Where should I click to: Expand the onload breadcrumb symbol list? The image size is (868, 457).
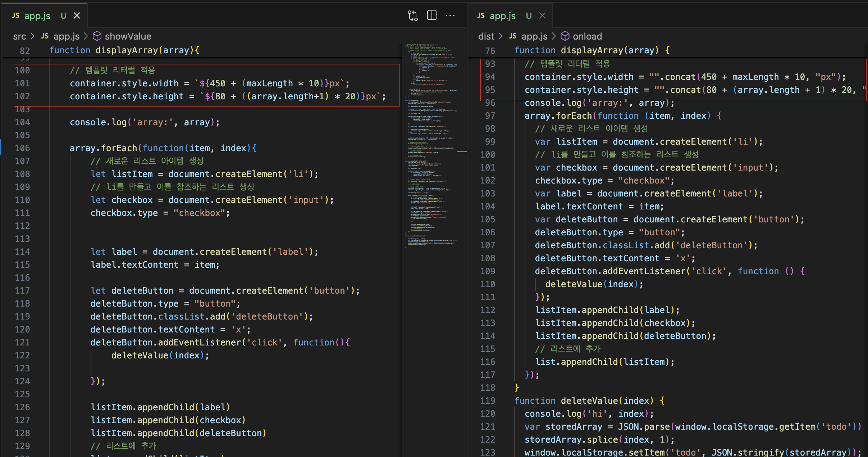pos(587,36)
